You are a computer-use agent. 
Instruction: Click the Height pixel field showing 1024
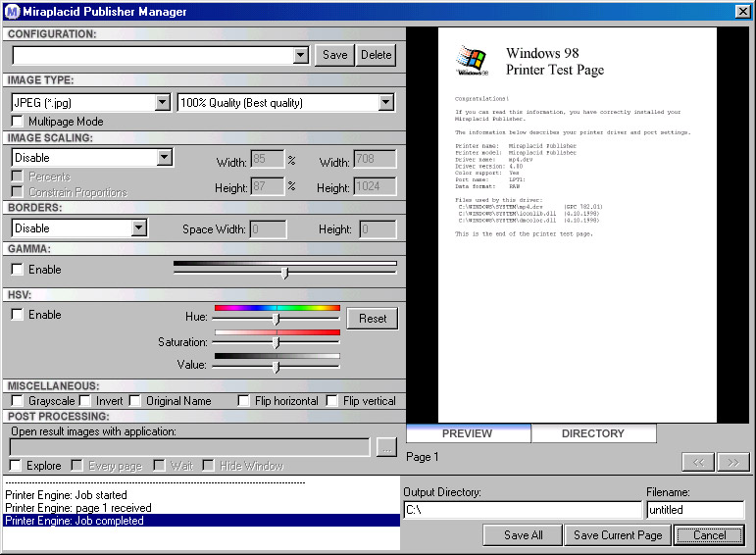[376, 186]
